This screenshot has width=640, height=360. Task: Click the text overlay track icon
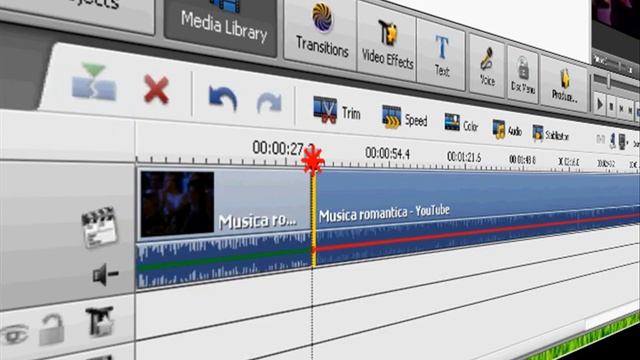(100, 322)
